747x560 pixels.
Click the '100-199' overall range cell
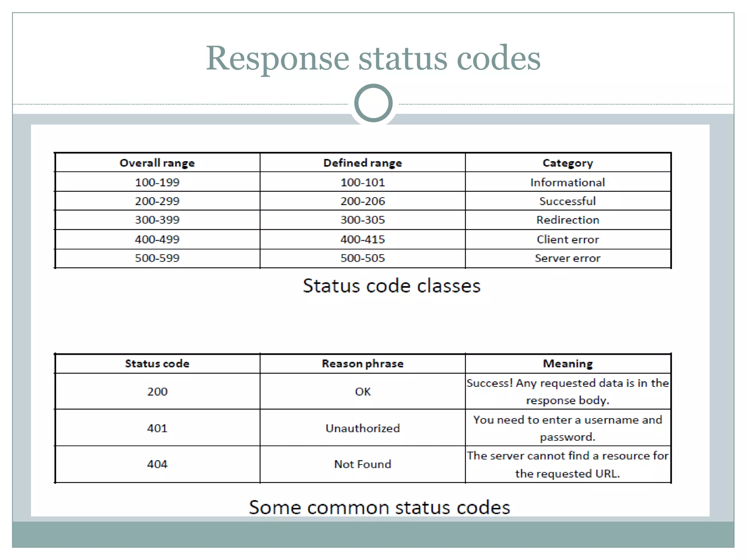[x=157, y=182]
